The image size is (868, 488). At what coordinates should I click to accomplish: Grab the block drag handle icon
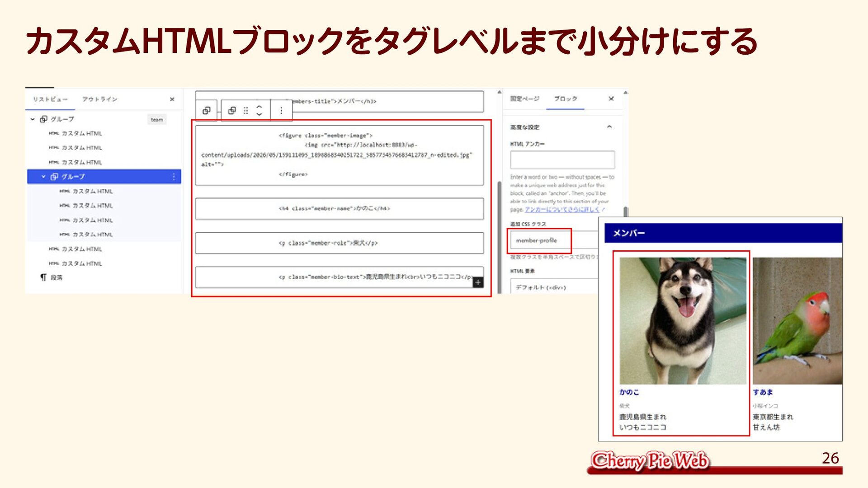(246, 111)
